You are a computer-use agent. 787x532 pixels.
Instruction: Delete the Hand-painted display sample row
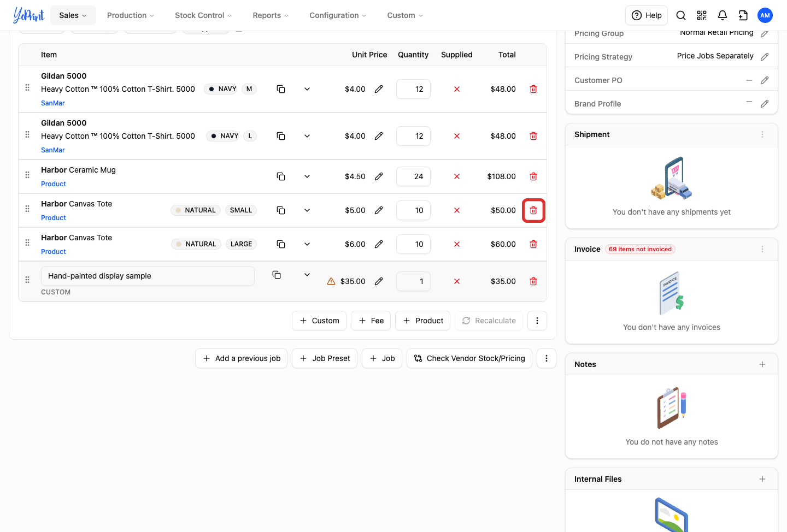533,281
